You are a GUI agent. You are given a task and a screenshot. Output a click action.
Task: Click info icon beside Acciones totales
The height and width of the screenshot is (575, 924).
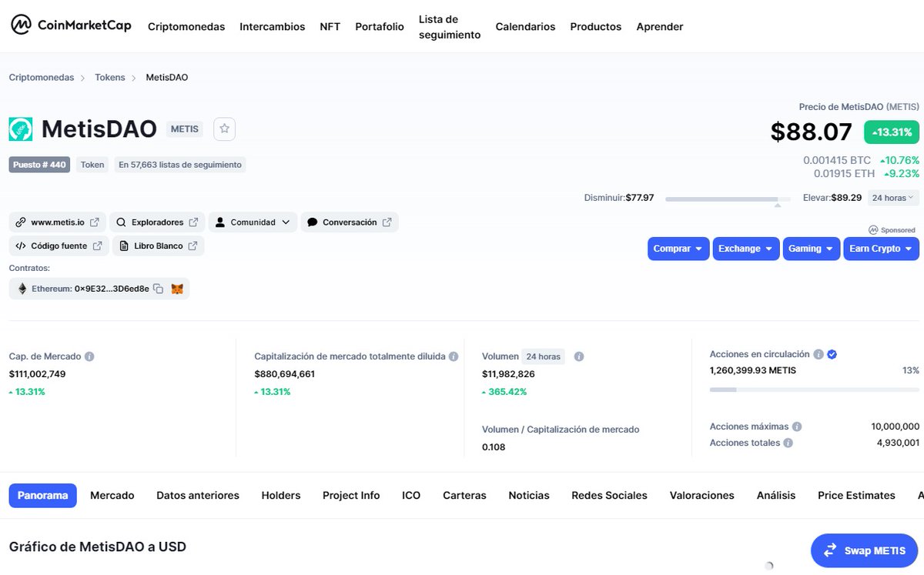[788, 443]
